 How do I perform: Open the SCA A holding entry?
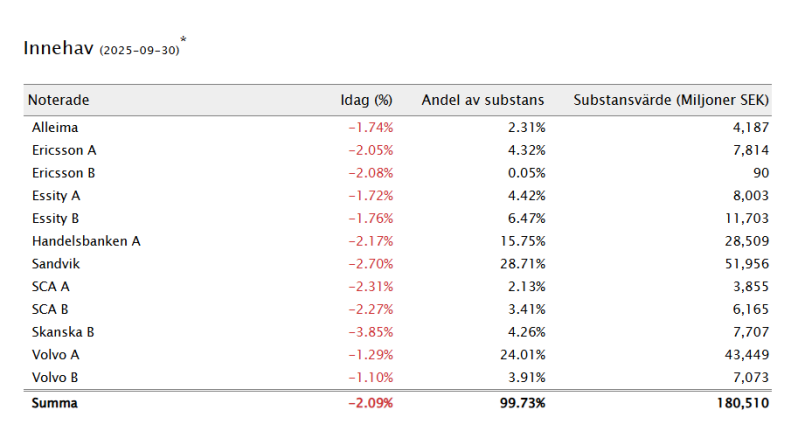(x=51, y=286)
